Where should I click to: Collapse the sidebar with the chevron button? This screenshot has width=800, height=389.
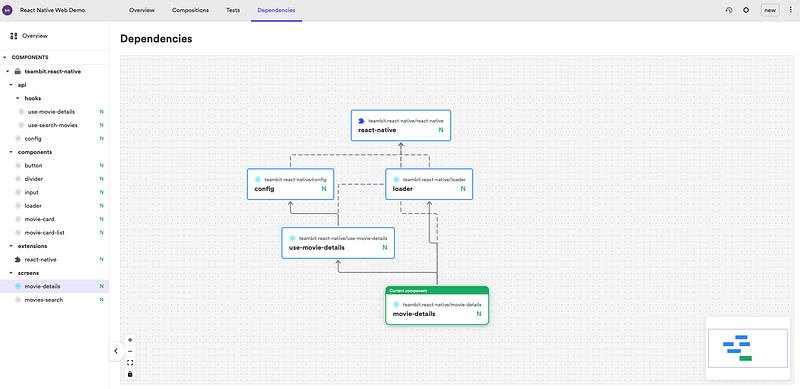point(116,351)
